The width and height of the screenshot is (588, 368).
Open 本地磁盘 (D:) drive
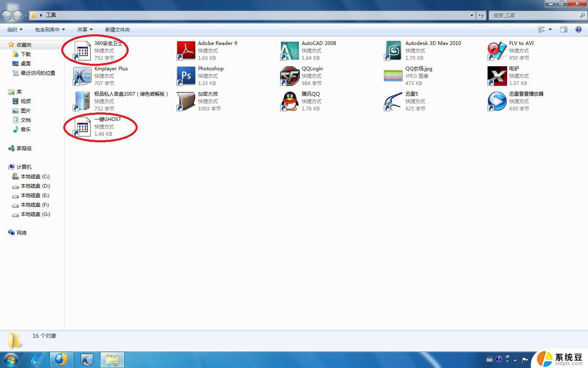pyautogui.click(x=35, y=186)
